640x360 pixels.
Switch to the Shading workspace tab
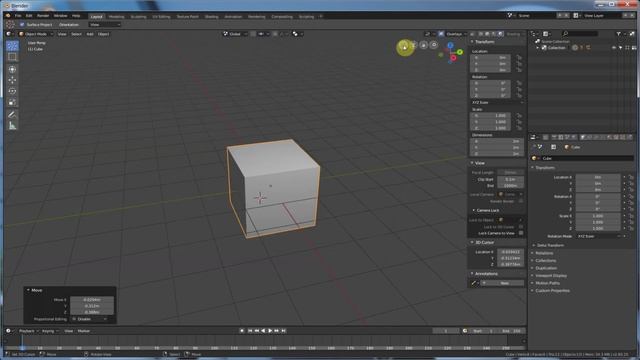click(211, 17)
